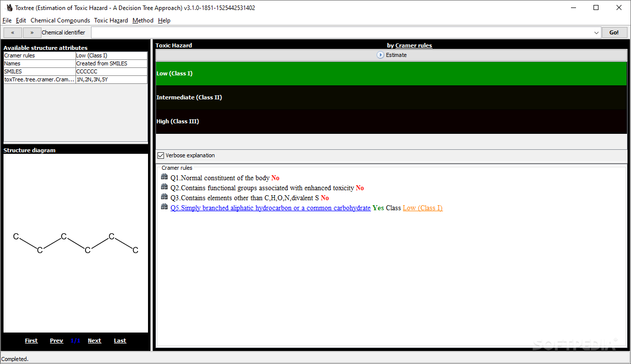Screen dimensions: 631x364
Task: Go to Next structure
Action: [94, 341]
